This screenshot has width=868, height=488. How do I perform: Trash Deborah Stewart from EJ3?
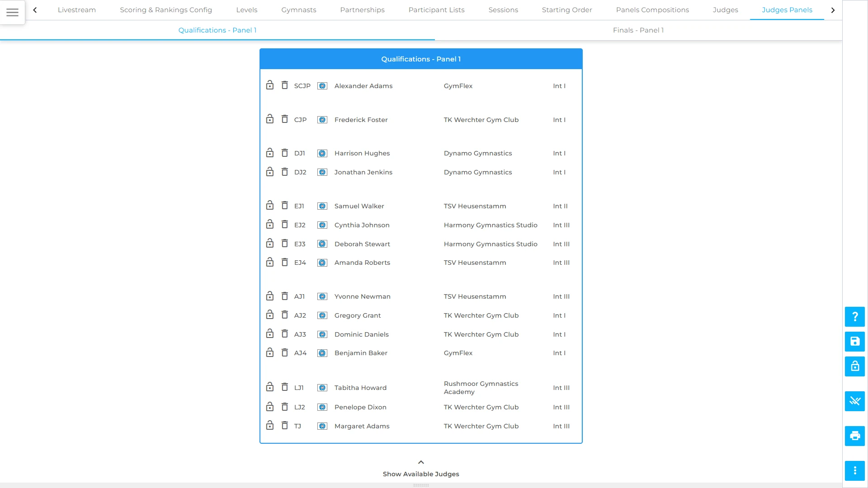[x=285, y=244]
